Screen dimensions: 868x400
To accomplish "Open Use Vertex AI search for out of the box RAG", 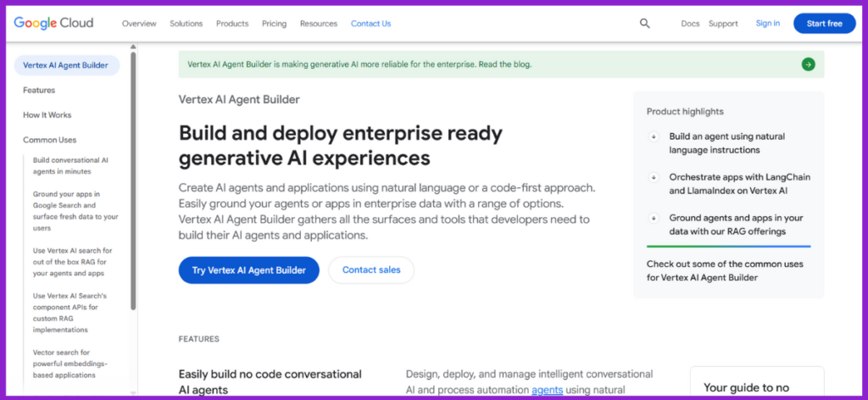I will pyautogui.click(x=73, y=262).
